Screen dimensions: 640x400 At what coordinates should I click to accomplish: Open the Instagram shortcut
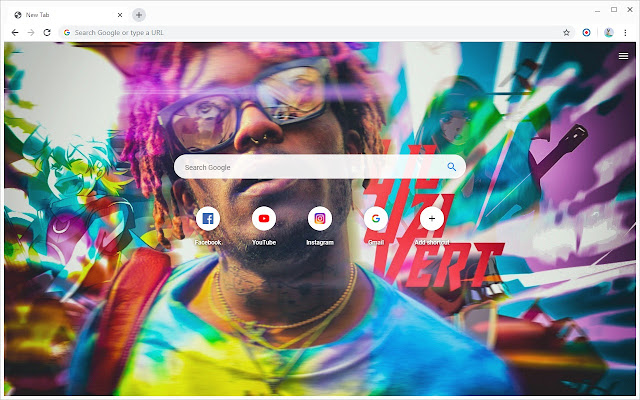click(x=320, y=219)
